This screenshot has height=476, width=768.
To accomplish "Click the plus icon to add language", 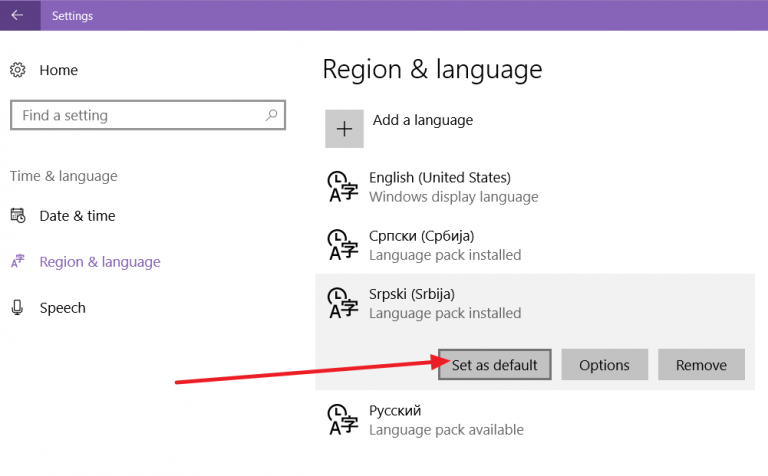I will click(x=344, y=129).
